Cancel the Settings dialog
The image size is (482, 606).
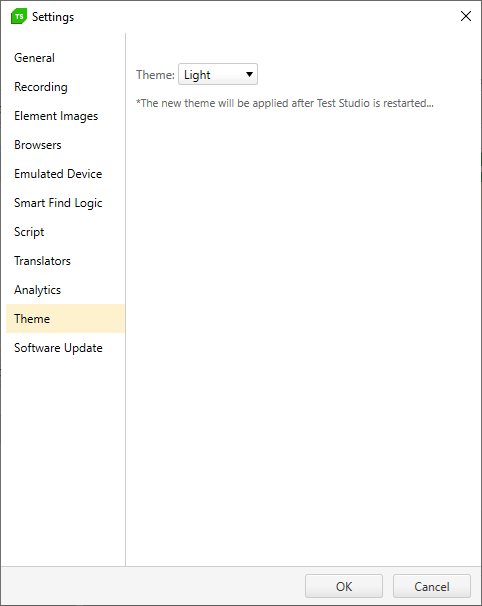pyautogui.click(x=432, y=586)
